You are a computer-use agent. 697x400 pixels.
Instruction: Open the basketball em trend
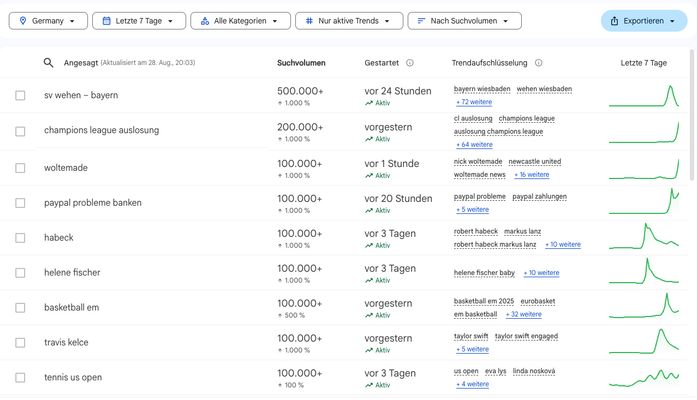(x=71, y=308)
